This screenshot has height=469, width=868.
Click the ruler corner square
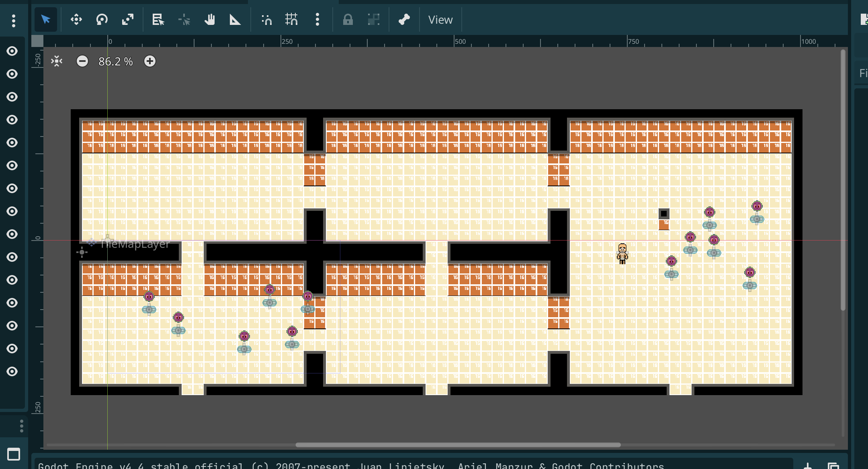coord(37,41)
